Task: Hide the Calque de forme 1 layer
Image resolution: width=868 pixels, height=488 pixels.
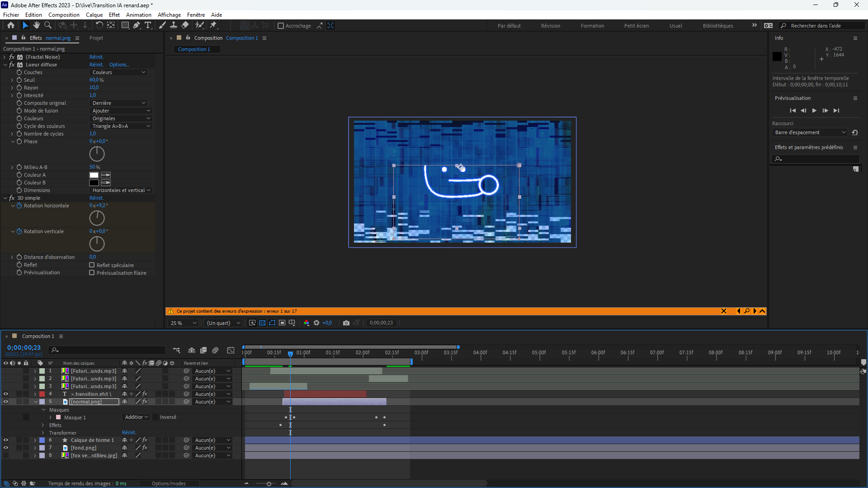Action: point(6,440)
